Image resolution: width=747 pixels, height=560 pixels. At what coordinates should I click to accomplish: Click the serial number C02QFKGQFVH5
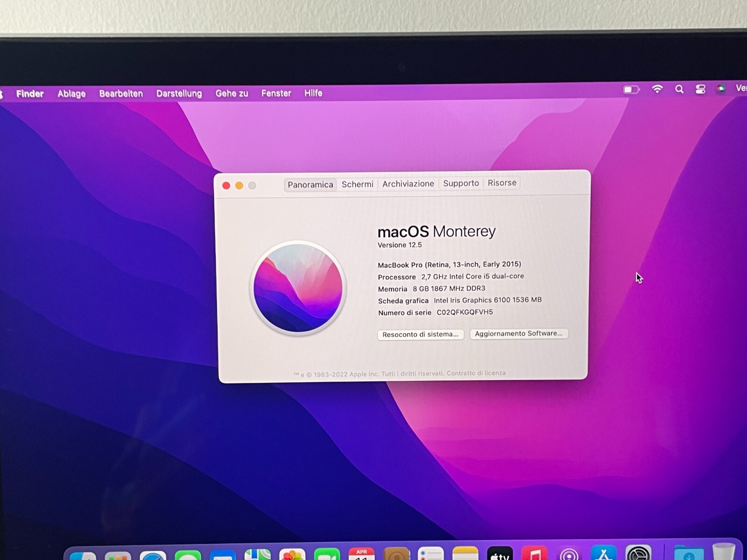coord(465,312)
